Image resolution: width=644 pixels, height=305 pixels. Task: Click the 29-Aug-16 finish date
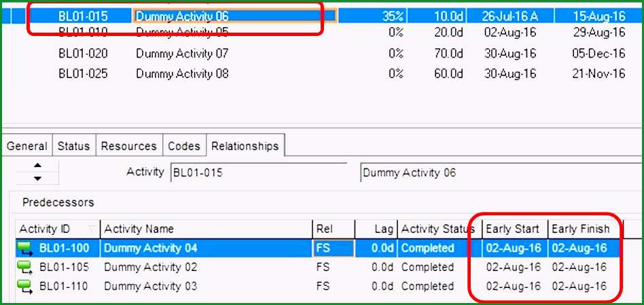click(599, 33)
